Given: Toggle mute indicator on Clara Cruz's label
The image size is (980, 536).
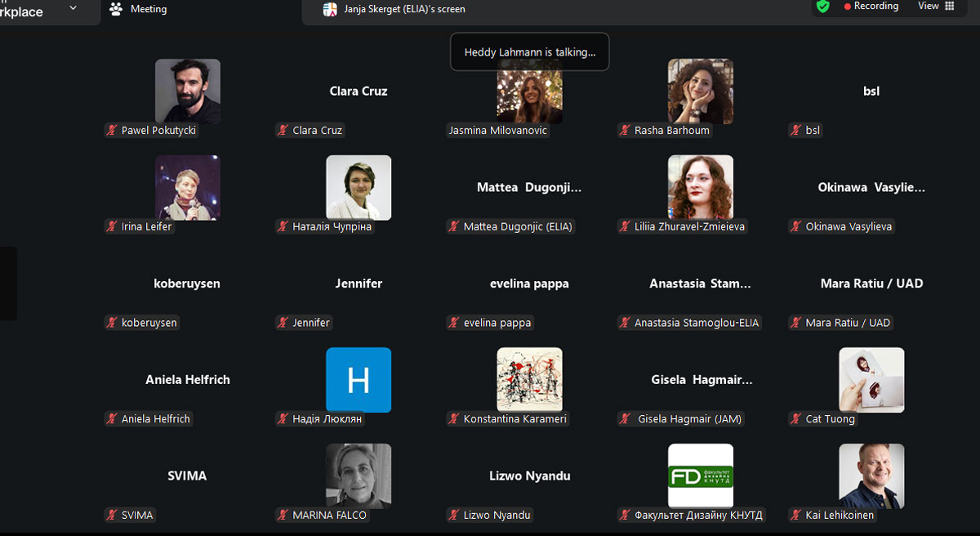Looking at the screenshot, I should pos(283,130).
